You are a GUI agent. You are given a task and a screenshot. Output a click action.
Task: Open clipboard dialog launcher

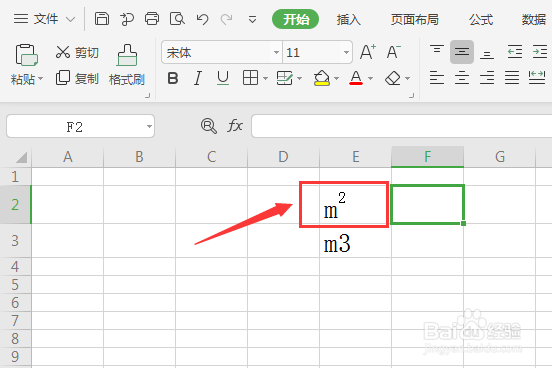(x=148, y=95)
